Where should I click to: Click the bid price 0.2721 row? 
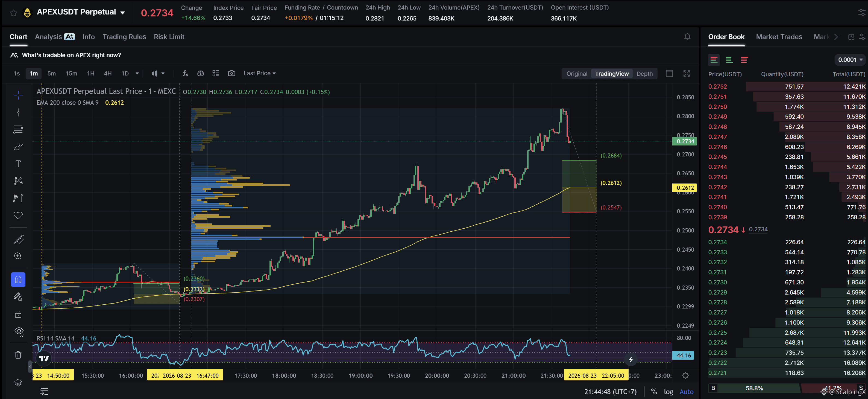(787, 373)
